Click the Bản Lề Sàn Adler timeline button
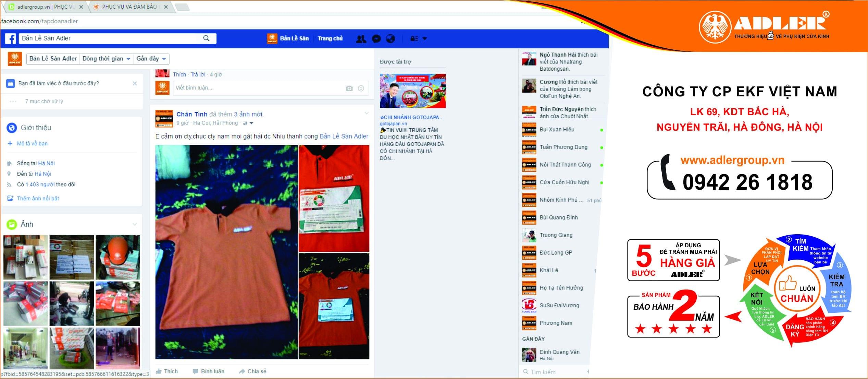Screen dimensions: 868x379 tap(53, 59)
